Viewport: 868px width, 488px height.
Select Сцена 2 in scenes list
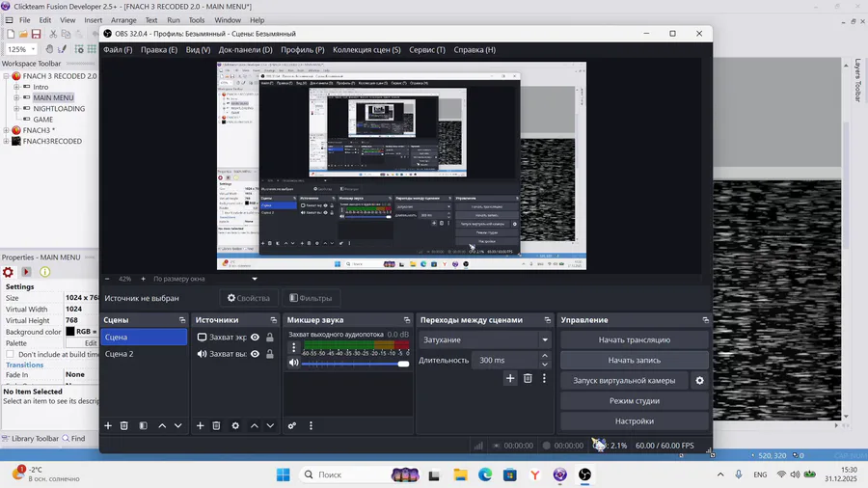pyautogui.click(x=144, y=354)
